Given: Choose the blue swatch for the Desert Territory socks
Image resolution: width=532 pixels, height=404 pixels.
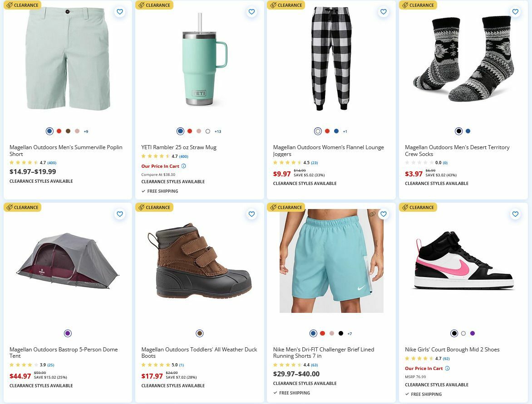Looking at the screenshot, I should [468, 131].
